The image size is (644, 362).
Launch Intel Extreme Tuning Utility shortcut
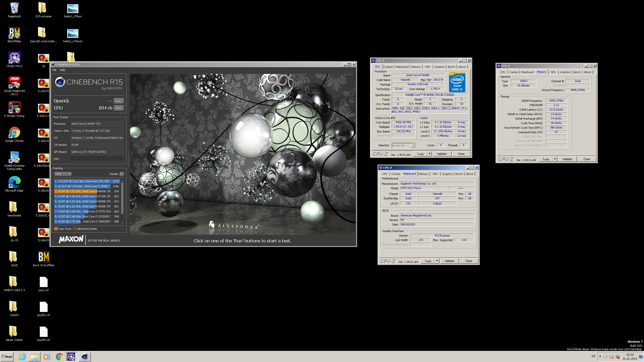pyautogui.click(x=14, y=161)
